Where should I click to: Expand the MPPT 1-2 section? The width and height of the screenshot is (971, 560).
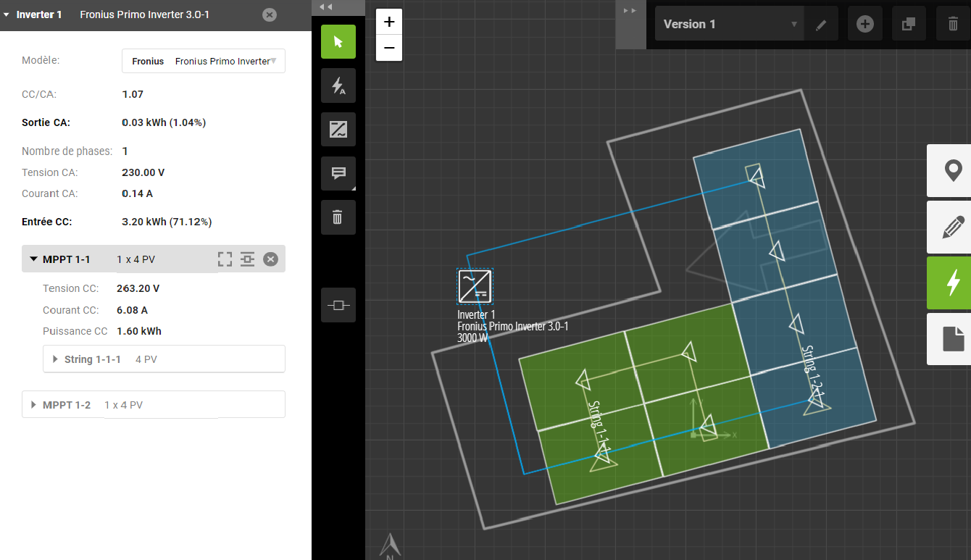(x=33, y=405)
